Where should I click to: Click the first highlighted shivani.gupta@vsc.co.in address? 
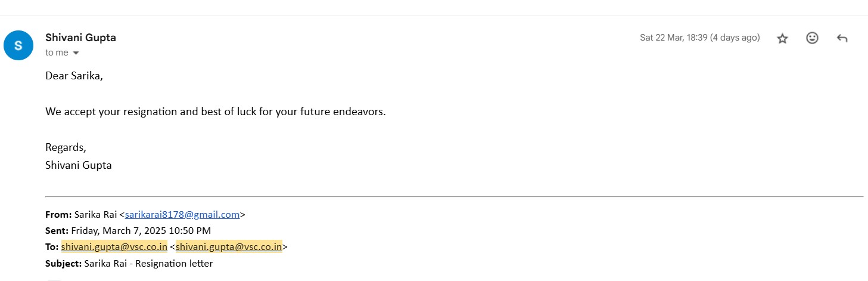114,247
